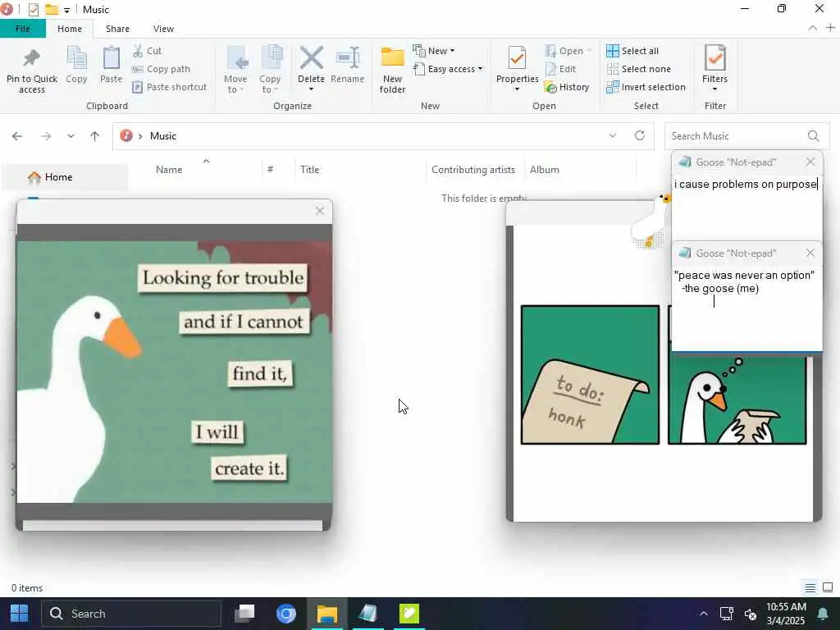
Task: Click text 'peace was never an option'
Action: pyautogui.click(x=745, y=276)
